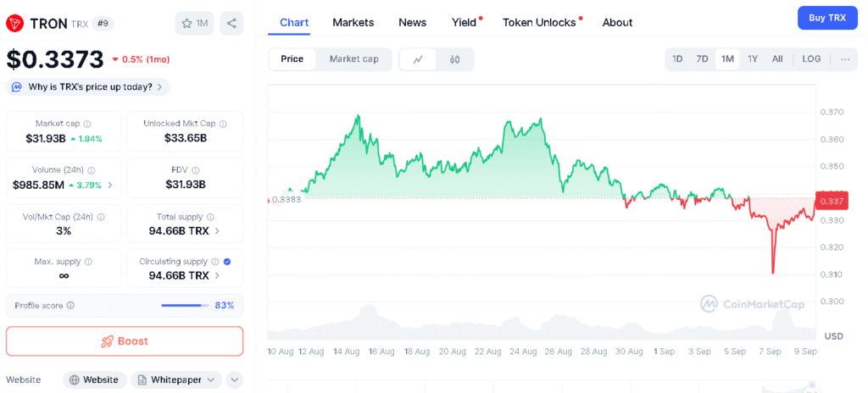Toggle LOG scale on chart
868x393 pixels.
tap(811, 58)
